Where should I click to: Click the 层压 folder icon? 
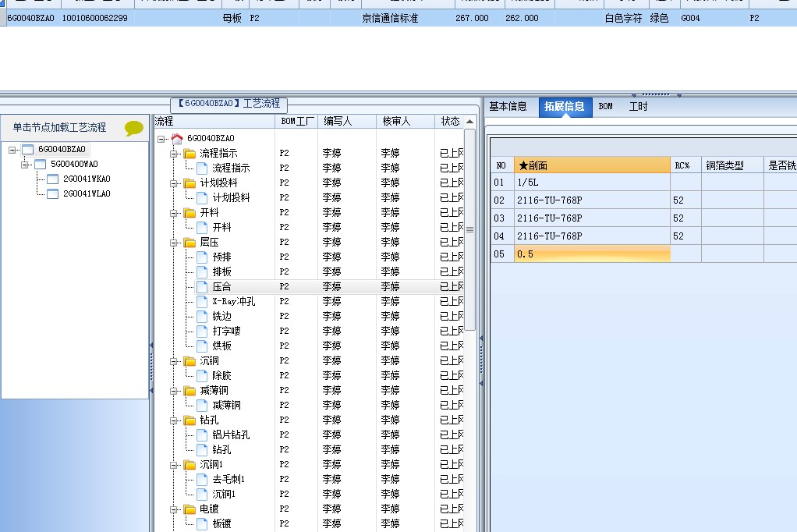pyautogui.click(x=190, y=242)
